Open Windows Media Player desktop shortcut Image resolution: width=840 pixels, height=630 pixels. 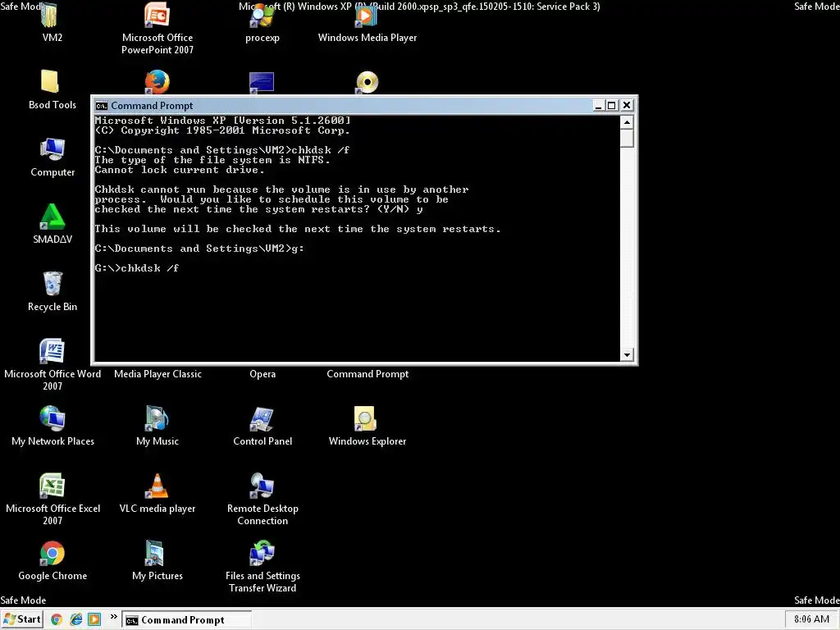pyautogui.click(x=367, y=16)
